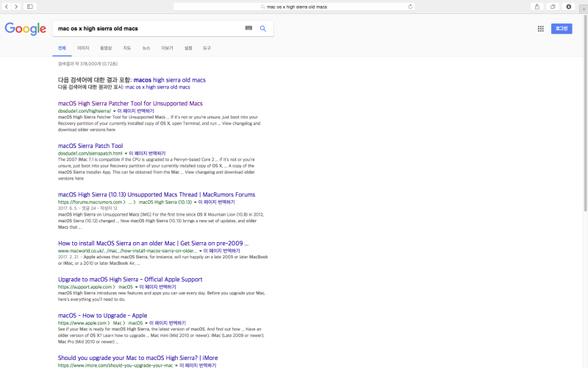
Task: Expand dropdown arrow next to dosdude1.com/sierrapatch.html
Action: [x=126, y=154]
